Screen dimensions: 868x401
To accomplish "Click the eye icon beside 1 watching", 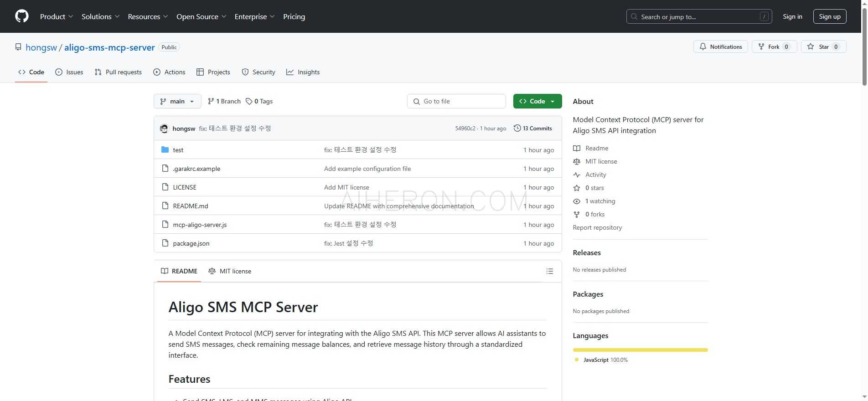I will click(577, 201).
